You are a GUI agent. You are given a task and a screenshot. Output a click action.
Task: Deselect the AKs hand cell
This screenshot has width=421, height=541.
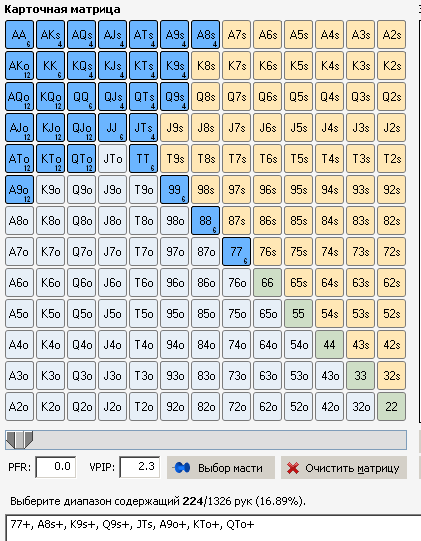click(50, 35)
